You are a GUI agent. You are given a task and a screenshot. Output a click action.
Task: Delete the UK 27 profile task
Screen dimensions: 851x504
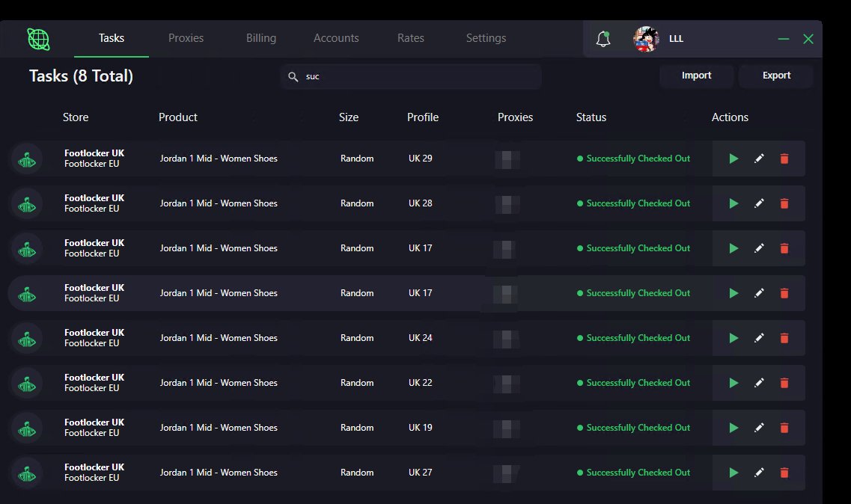(784, 473)
